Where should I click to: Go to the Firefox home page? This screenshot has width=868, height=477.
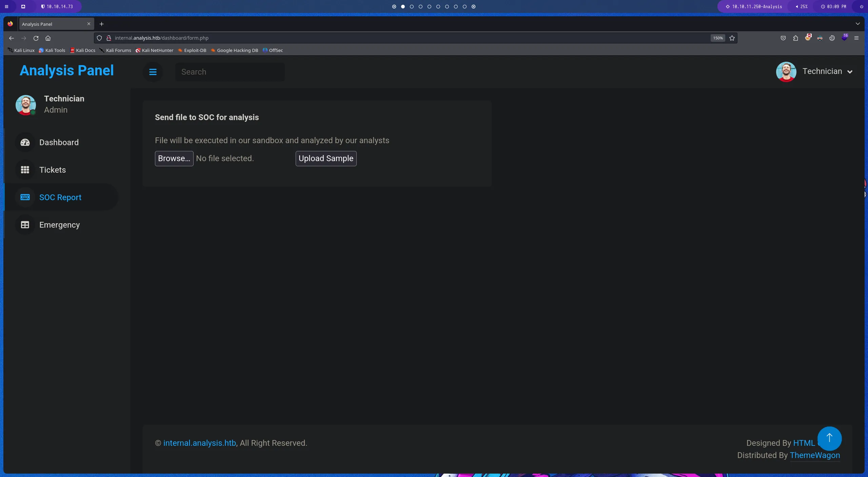click(48, 38)
